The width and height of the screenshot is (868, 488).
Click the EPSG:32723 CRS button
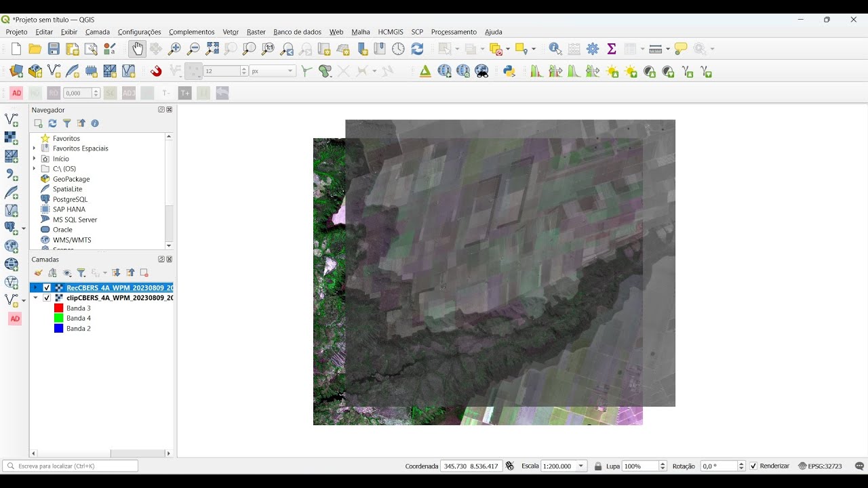pyautogui.click(x=821, y=466)
